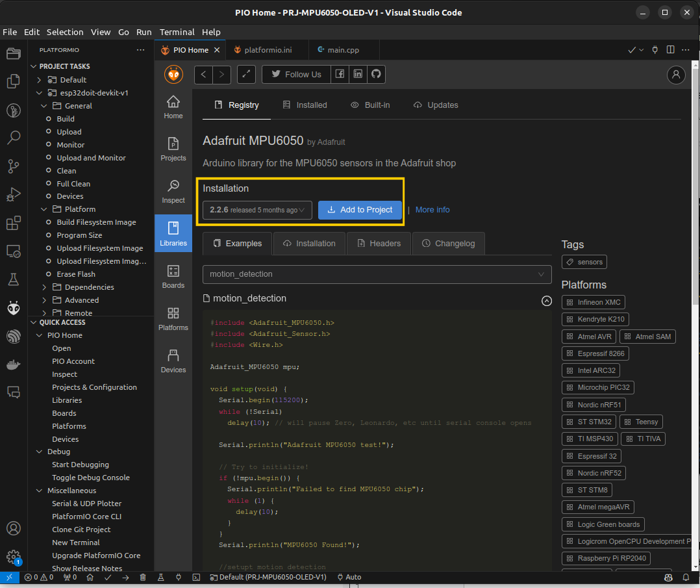
Task: Click PlatformIO Home icon in status bar
Action: coord(90,577)
